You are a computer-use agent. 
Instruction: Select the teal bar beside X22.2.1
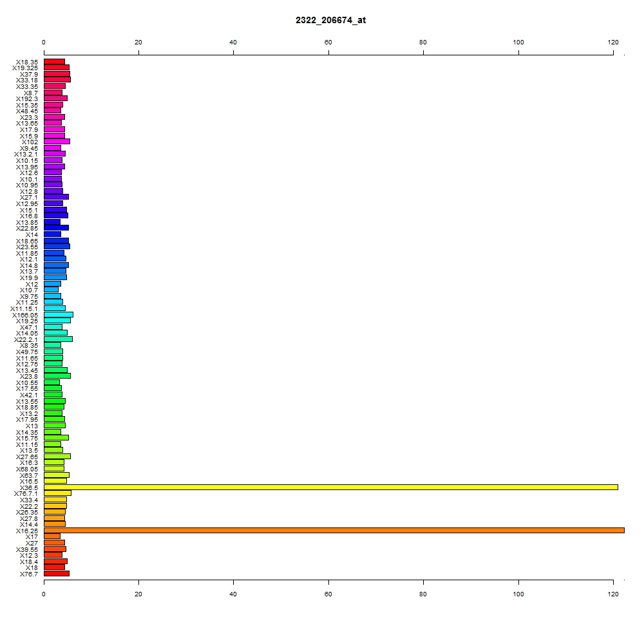click(x=59, y=339)
